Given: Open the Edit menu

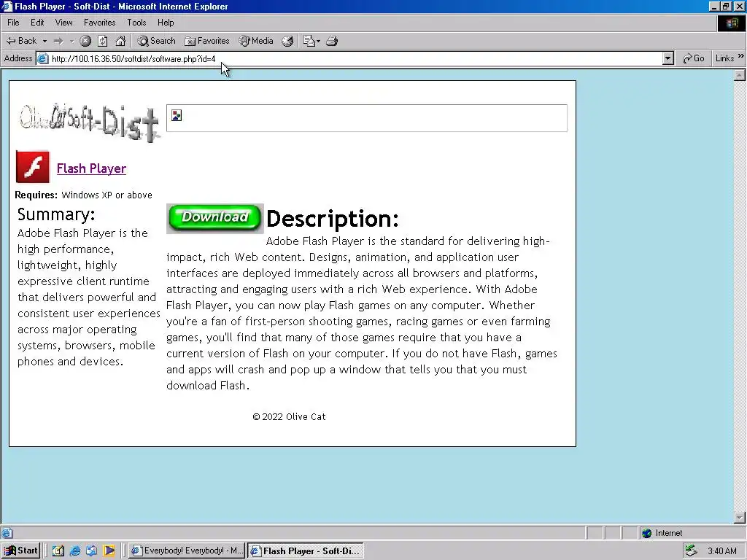Looking at the screenshot, I should click(37, 23).
